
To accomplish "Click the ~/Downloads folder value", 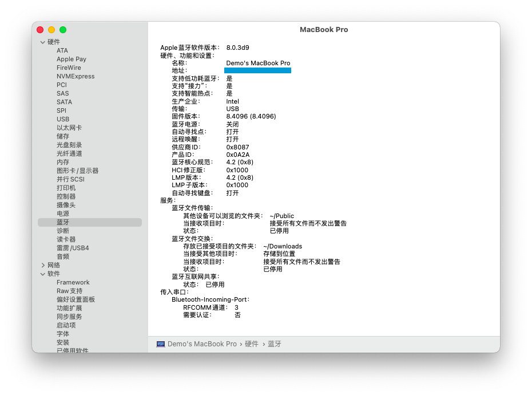I will 283,247.
